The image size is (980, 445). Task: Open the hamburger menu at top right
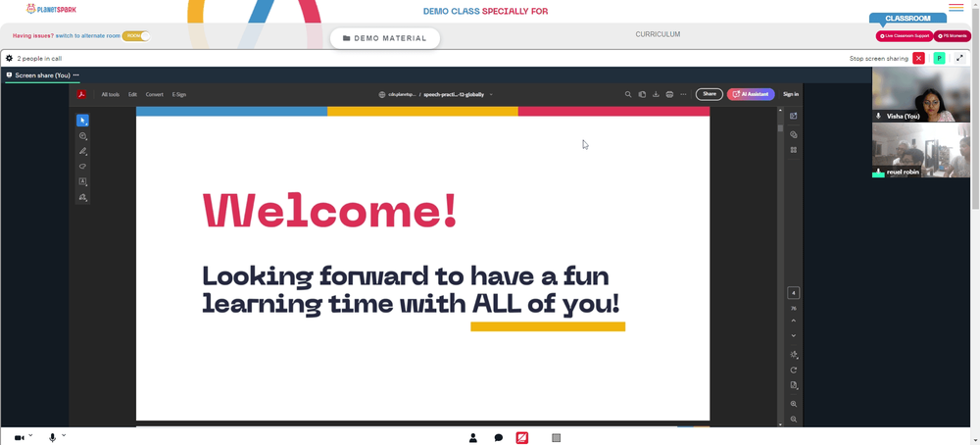[x=956, y=8]
